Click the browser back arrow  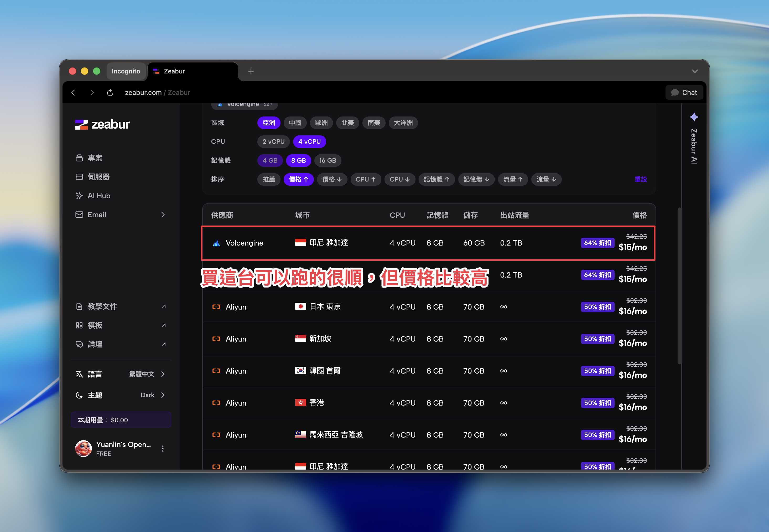pos(73,92)
